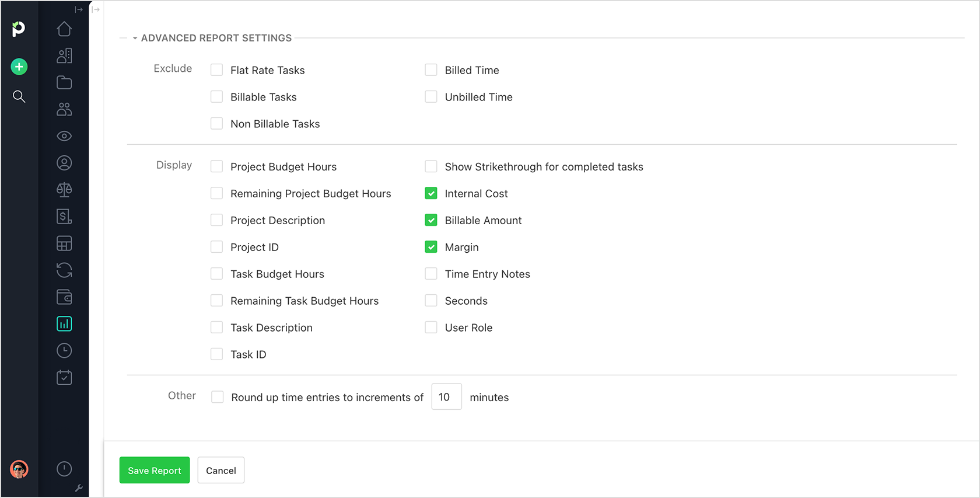Enable the Flat Rate Tasks checkbox
The height and width of the screenshot is (498, 980).
coord(216,70)
